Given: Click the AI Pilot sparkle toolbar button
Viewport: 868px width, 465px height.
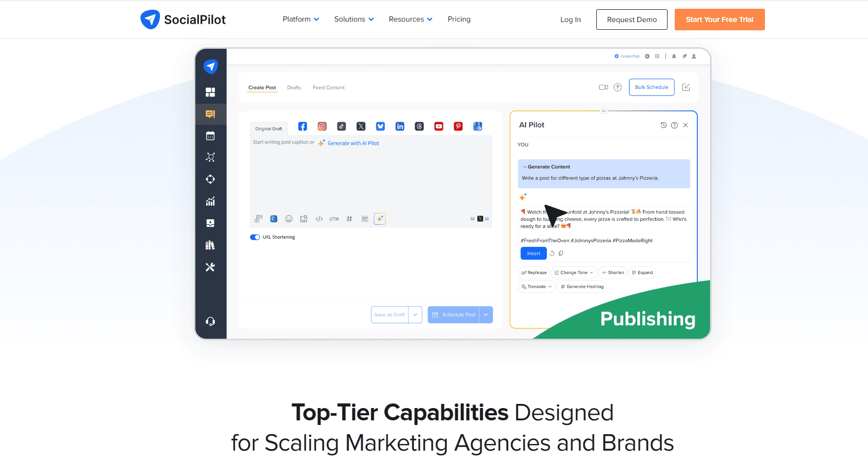Looking at the screenshot, I should 379,219.
